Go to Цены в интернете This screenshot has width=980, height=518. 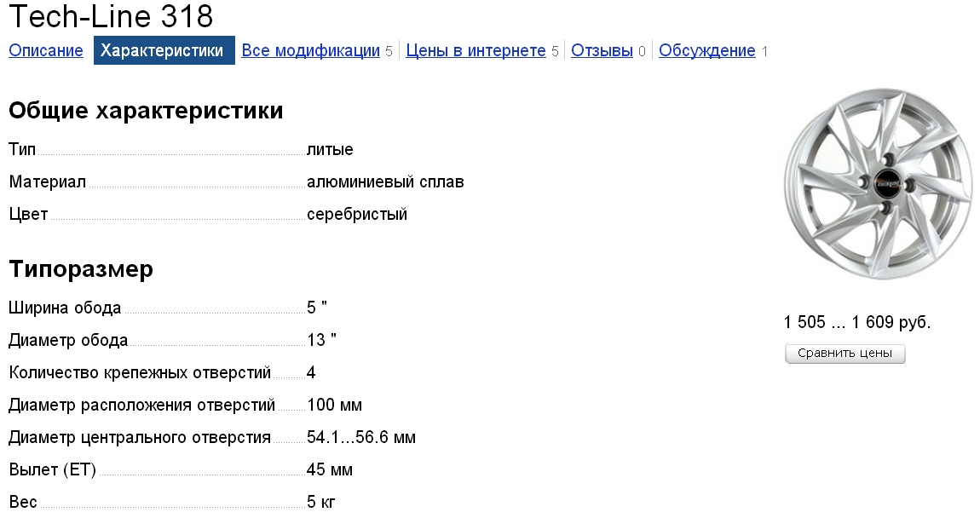pyautogui.click(x=476, y=51)
